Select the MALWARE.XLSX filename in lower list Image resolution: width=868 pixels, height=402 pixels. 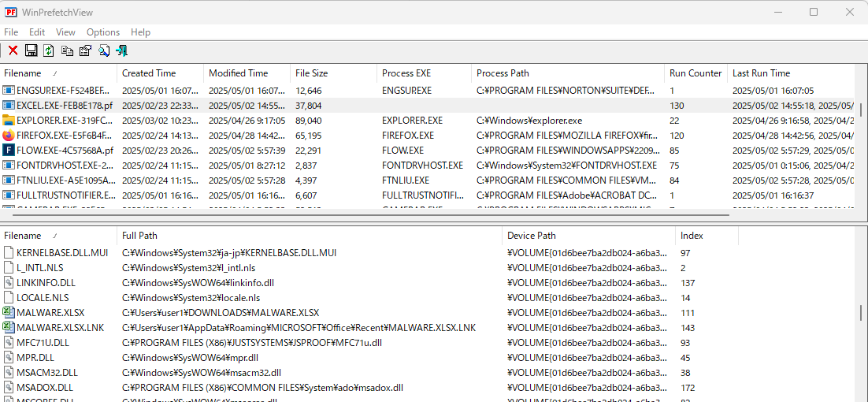(x=50, y=313)
